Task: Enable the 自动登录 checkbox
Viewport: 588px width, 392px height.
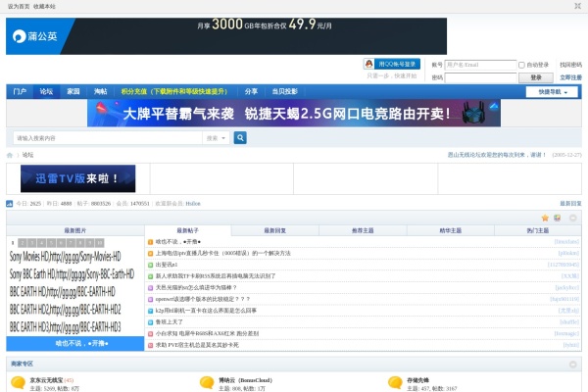Action: 523,65
